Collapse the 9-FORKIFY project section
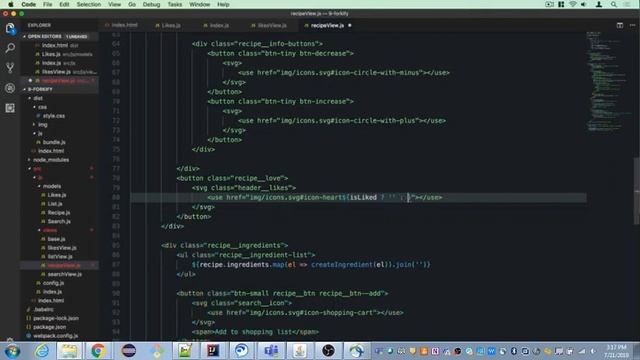Viewport: 640px width, 360px height. tap(60, 89)
